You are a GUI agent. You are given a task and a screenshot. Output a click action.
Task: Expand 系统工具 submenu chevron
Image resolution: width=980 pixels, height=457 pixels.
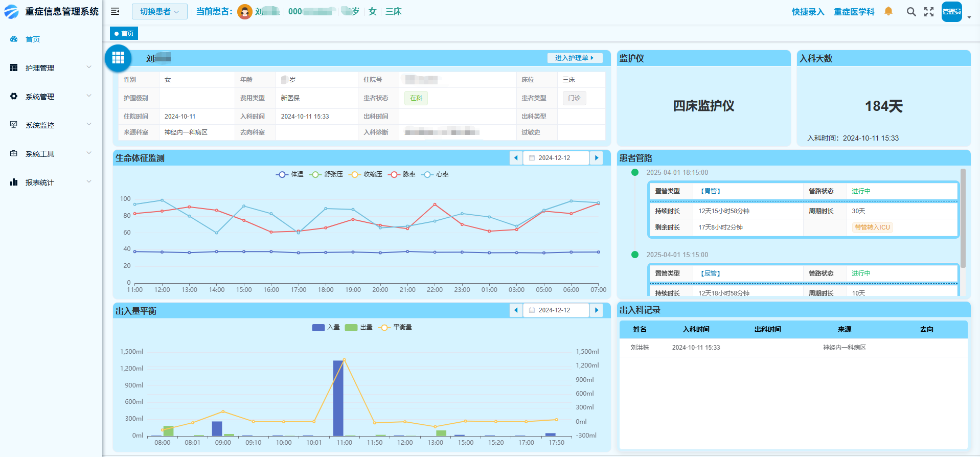(x=89, y=153)
